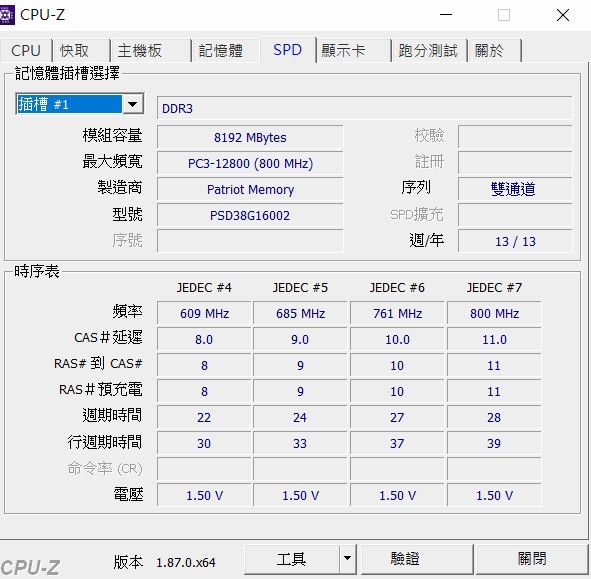Click the 37 row cycle time cell

[x=397, y=443]
